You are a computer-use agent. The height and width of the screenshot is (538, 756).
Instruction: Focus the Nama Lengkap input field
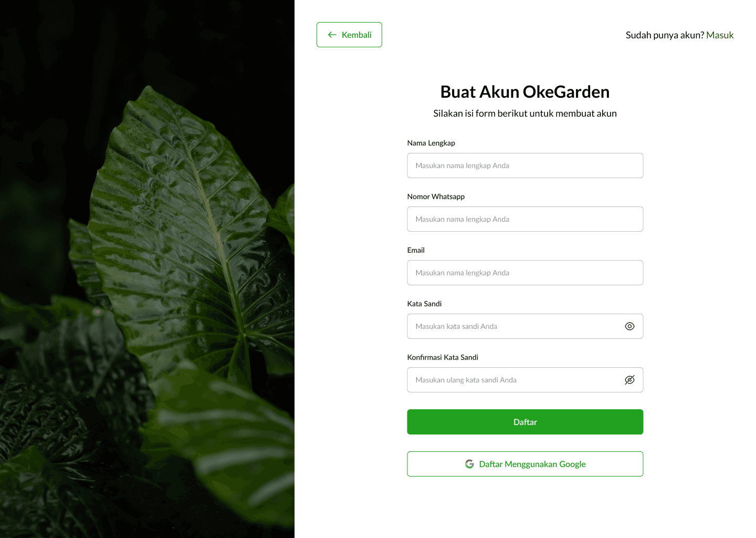click(x=525, y=165)
